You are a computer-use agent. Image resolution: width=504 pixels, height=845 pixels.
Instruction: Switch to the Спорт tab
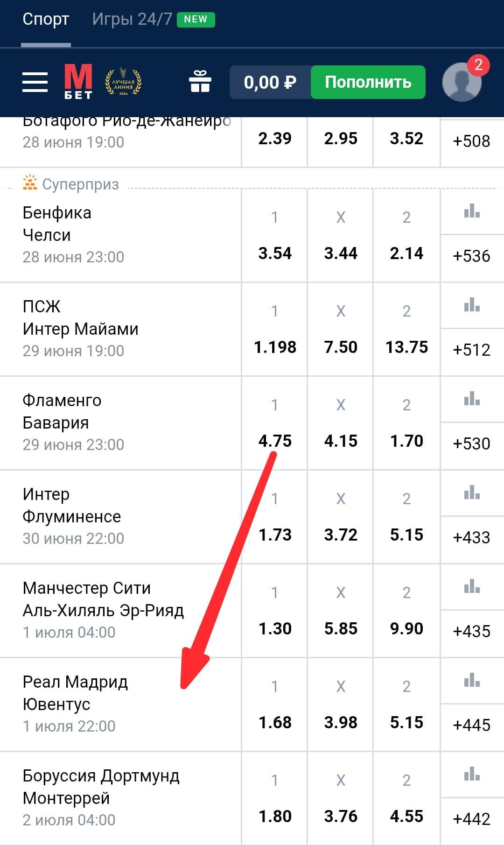click(46, 19)
